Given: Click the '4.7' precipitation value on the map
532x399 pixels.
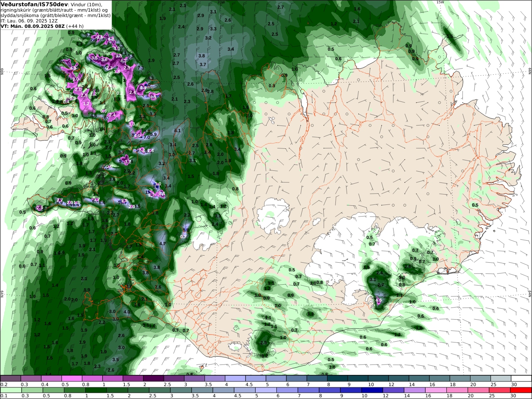Looking at the screenshot, I should pos(163,244).
